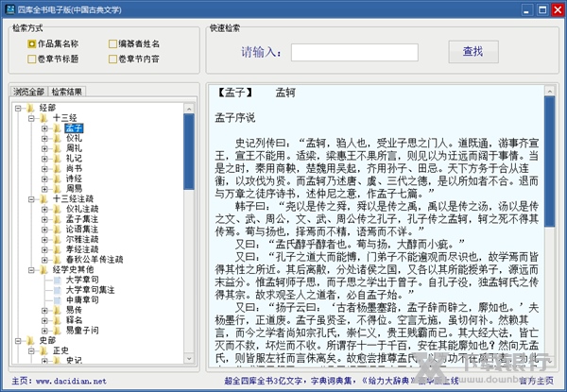The image size is (567, 392).
Task: Open the 官方主页 link
Action: click(536, 381)
